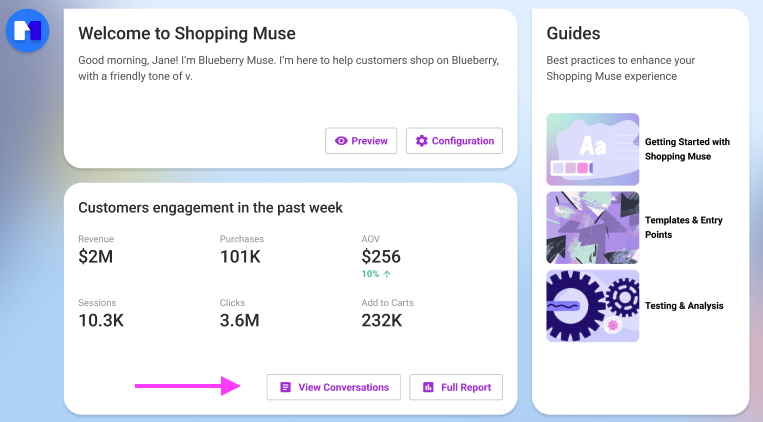Open the Preview button

pyautogui.click(x=361, y=141)
